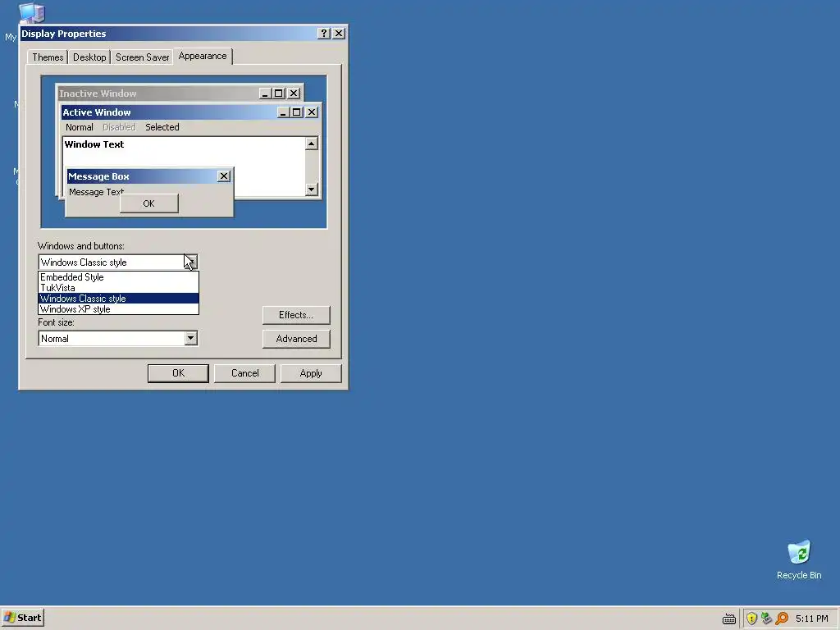Viewport: 840px width, 630px height.
Task: Click the Safely Remove Hardware tray icon
Action: click(x=766, y=619)
